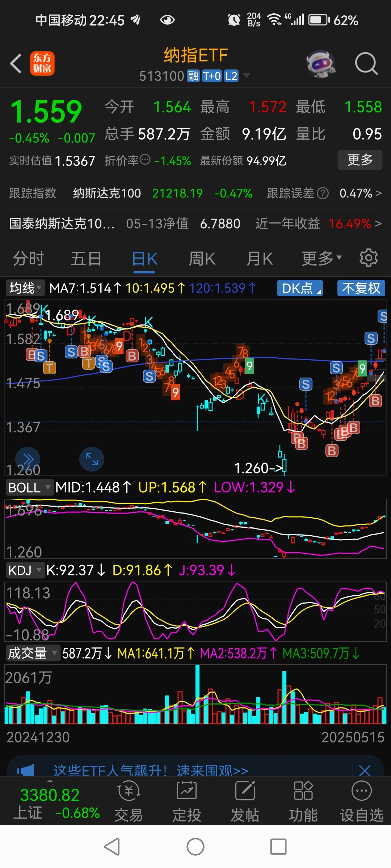Select 日K daily candlestick tab

click(144, 259)
